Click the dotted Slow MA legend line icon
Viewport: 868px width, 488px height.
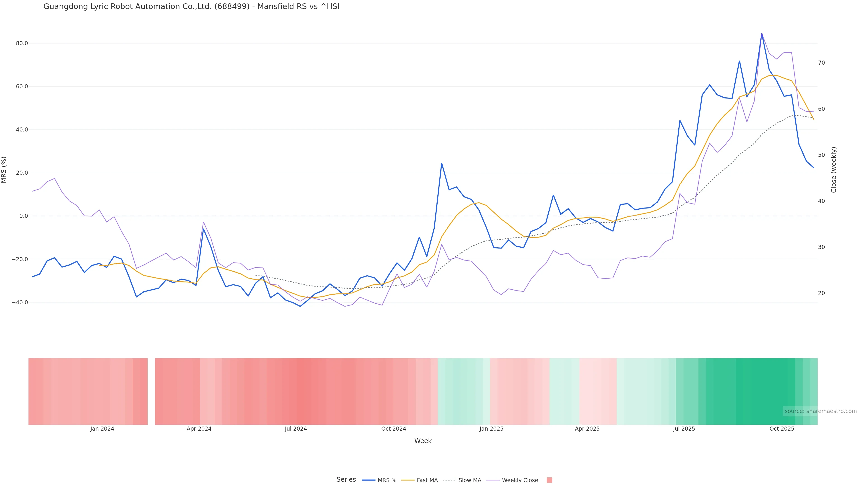(x=449, y=480)
